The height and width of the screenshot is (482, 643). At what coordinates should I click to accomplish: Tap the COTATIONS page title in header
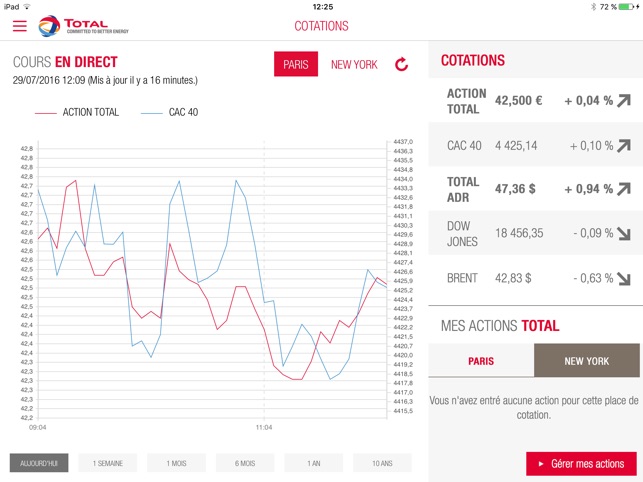tap(322, 26)
